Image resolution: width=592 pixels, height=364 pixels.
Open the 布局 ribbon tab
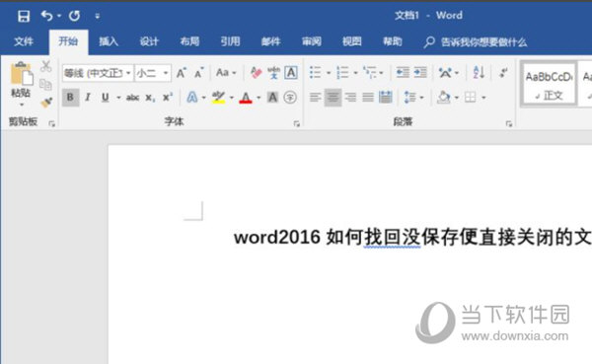(x=189, y=41)
